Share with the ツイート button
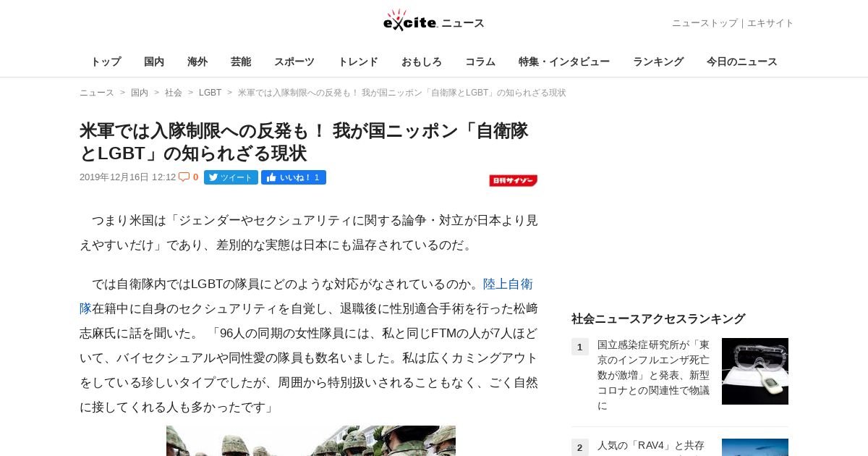 click(231, 177)
